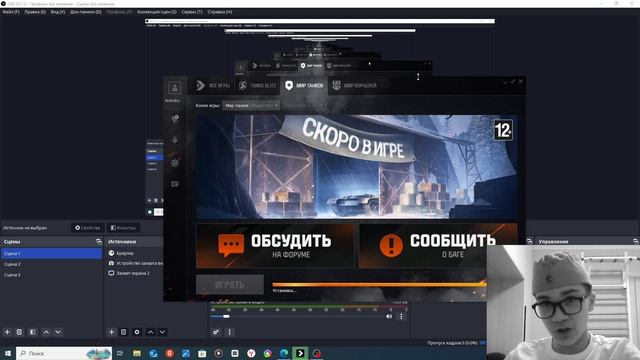Click the Играть button

[230, 284]
